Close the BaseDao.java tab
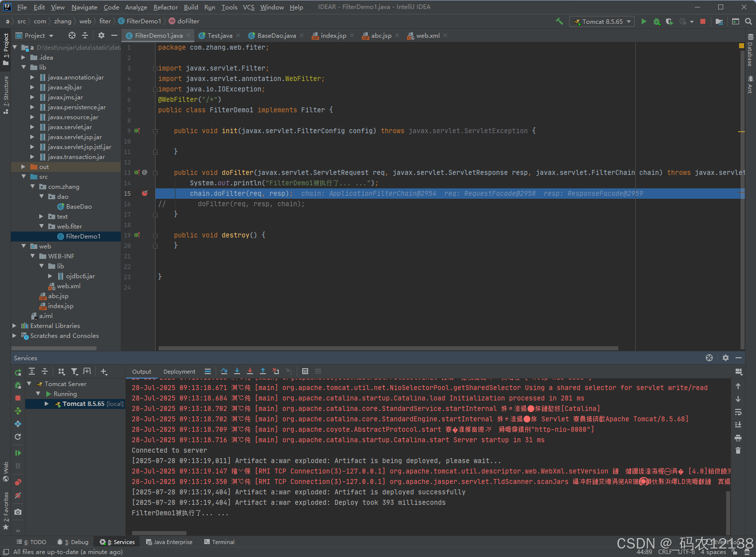756x557 pixels. [302, 35]
